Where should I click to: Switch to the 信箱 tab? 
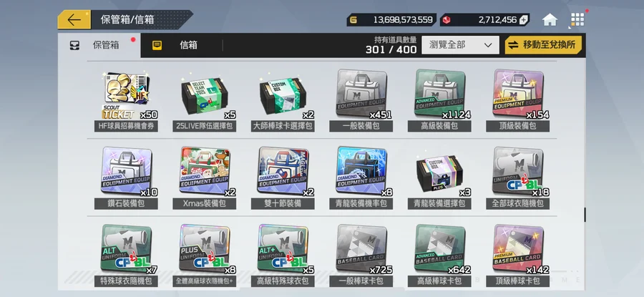[x=182, y=45]
